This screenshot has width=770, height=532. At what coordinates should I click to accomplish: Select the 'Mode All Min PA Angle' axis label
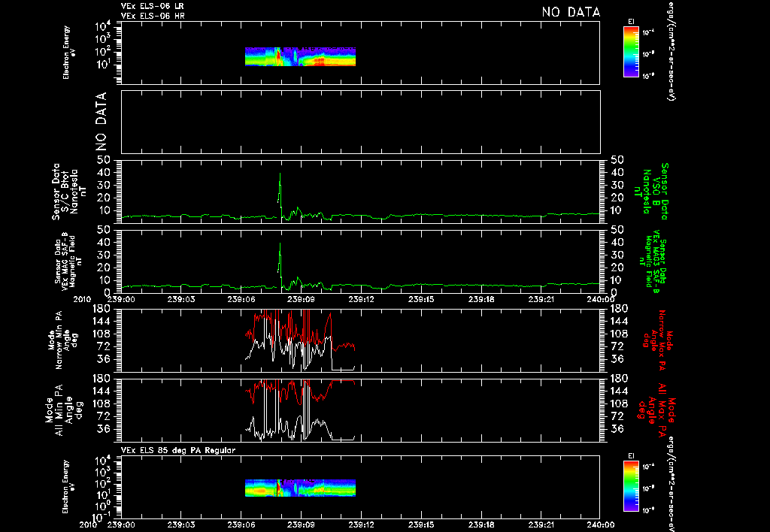point(65,410)
